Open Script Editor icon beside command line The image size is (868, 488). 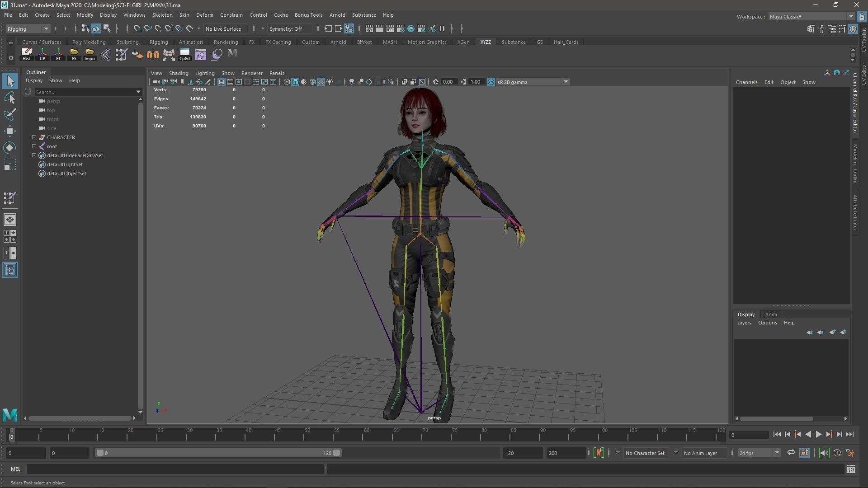(851, 469)
